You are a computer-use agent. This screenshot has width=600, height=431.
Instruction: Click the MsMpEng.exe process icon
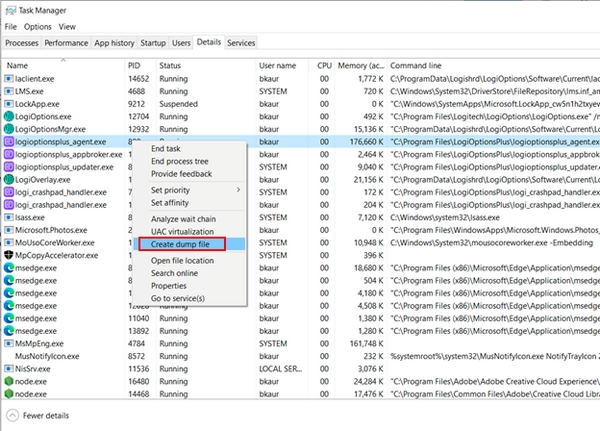(8, 343)
